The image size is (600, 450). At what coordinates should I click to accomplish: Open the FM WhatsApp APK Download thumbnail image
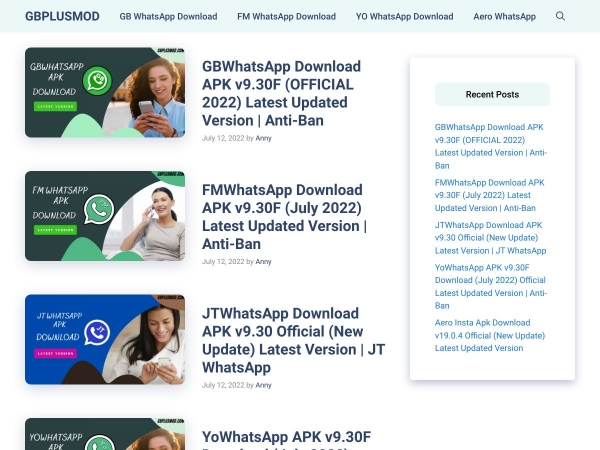(105, 216)
